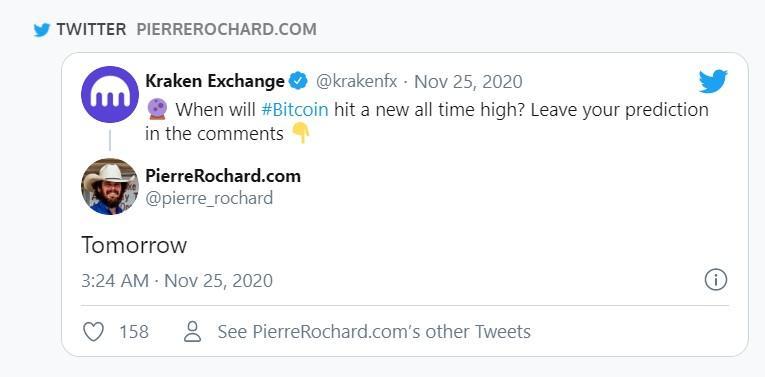Open the Kraken Exchange profile name
This screenshot has height=377, width=765.
click(215, 81)
